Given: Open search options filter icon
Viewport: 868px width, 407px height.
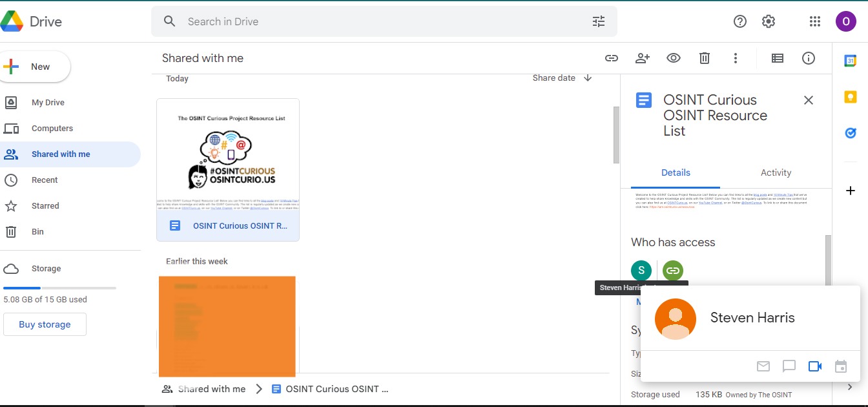Looking at the screenshot, I should pyautogui.click(x=599, y=21).
